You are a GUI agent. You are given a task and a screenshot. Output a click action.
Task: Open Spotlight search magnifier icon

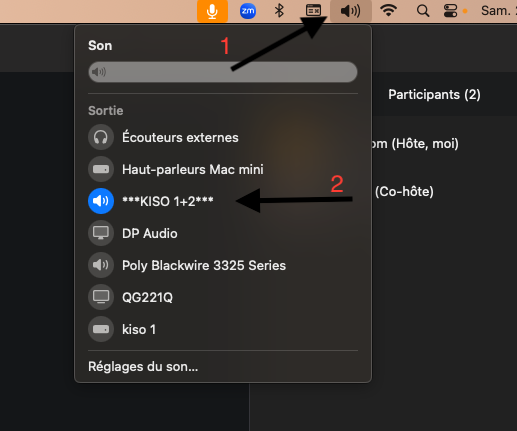[423, 11]
